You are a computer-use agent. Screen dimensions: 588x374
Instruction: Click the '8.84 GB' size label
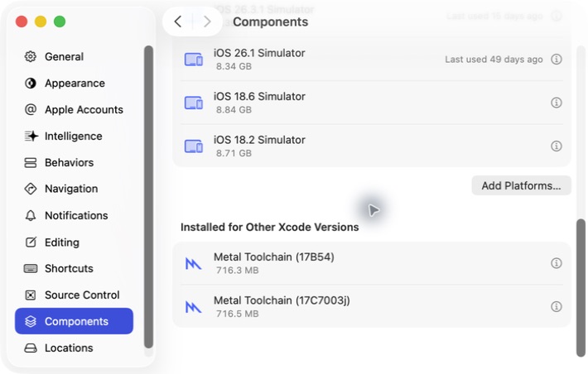234,110
